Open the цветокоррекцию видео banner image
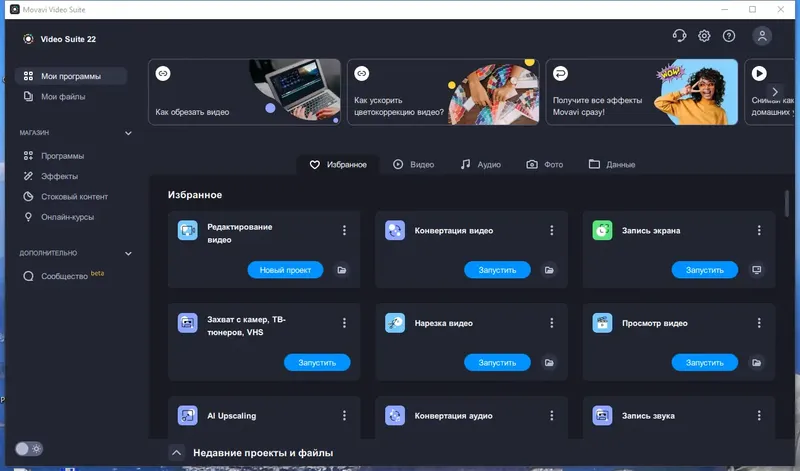 pyautogui.click(x=493, y=93)
